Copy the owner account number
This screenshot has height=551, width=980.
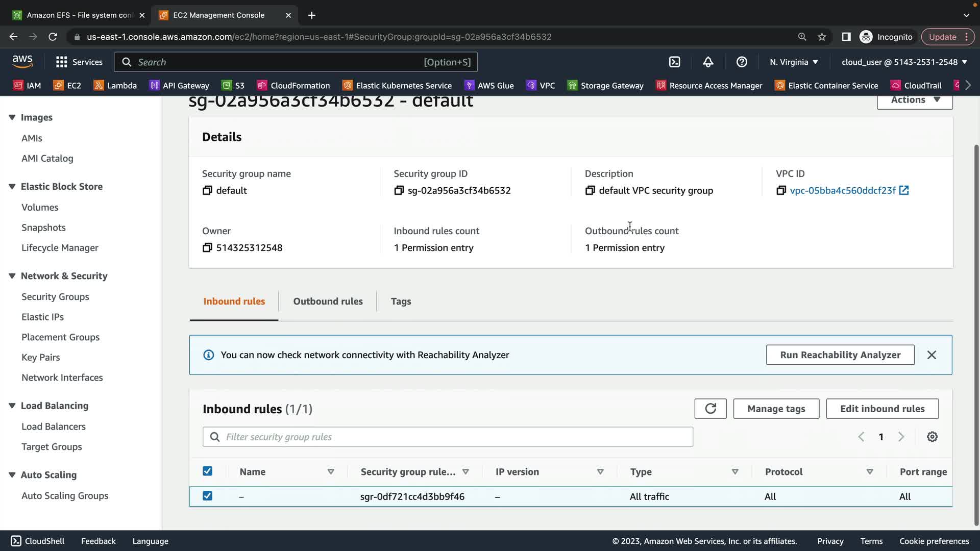pos(207,247)
